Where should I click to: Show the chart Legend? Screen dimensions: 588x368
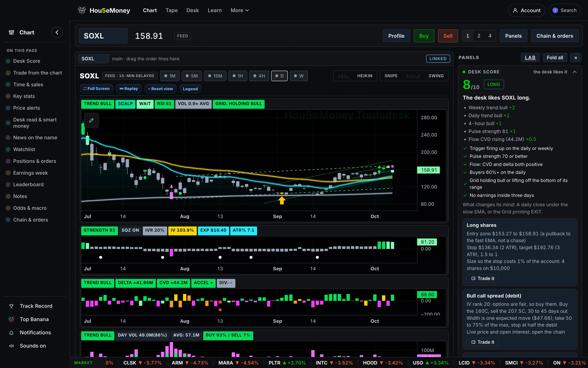click(x=190, y=89)
